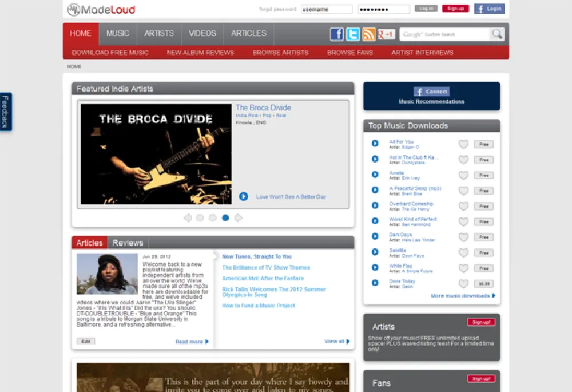Click the Google Custom Search field
The height and width of the screenshot is (392, 572).
[x=444, y=34]
